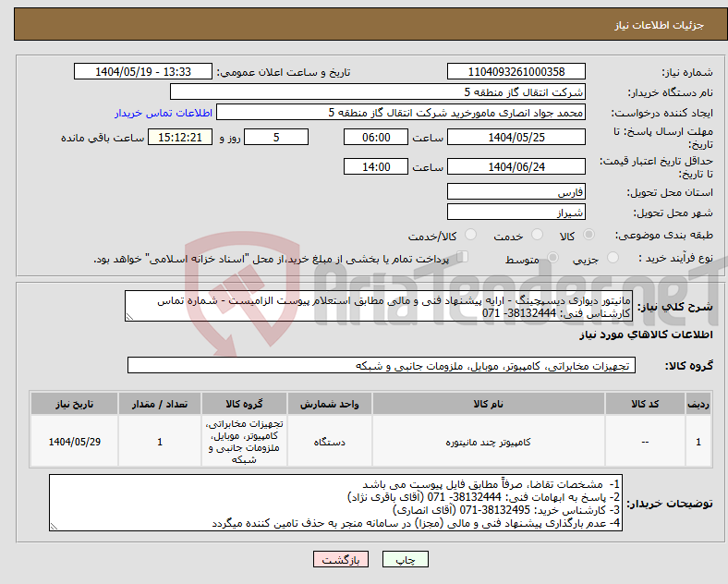The image size is (728, 584).
Task: Click the شرح کلی نیاز description textarea
Action: tap(379, 307)
